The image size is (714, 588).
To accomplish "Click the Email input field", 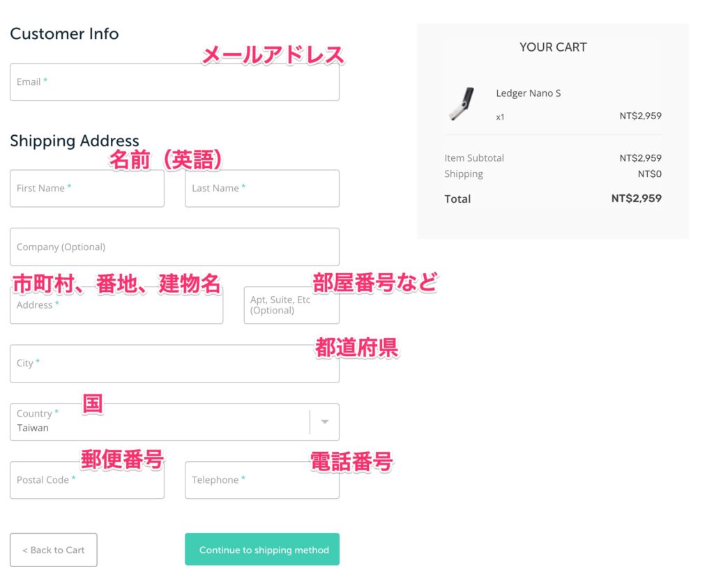I will (174, 82).
